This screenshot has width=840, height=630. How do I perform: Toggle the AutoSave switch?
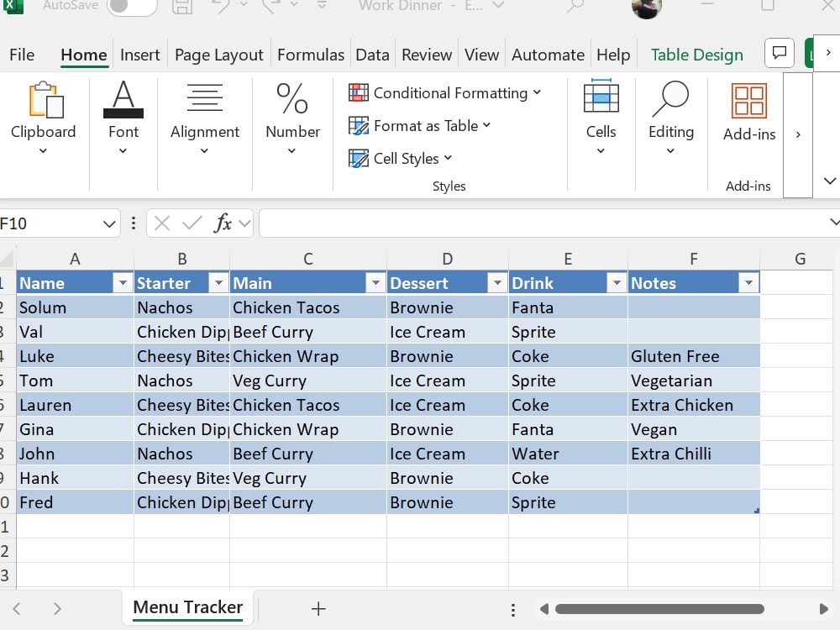132,6
